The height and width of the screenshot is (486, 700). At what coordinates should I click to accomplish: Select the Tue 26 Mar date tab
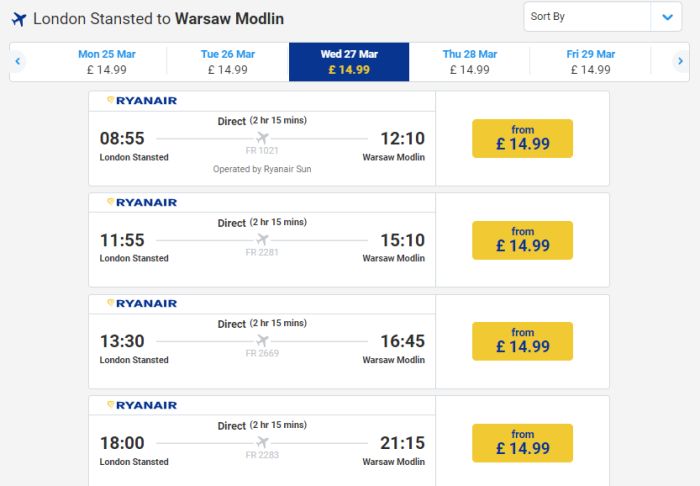tap(228, 62)
